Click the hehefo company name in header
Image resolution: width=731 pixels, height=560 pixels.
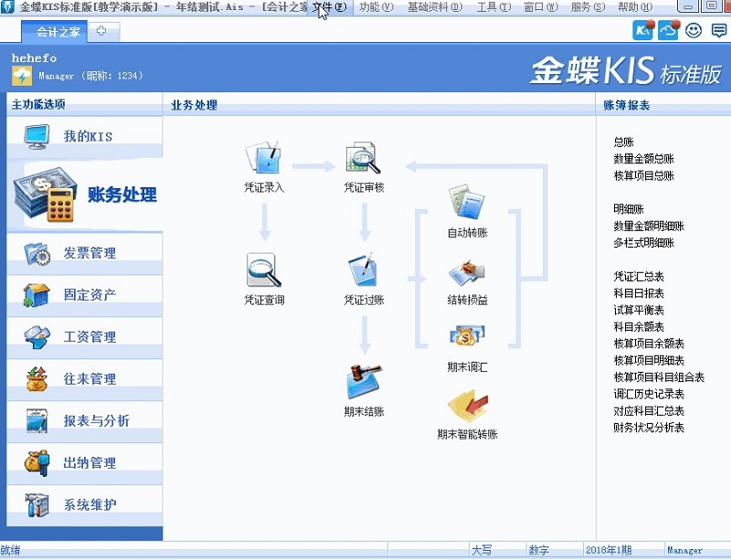34,58
